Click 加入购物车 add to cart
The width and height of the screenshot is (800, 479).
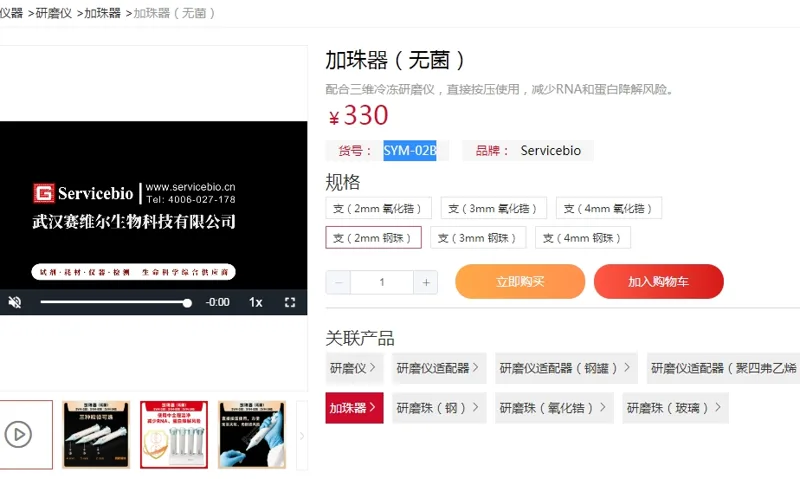tap(659, 282)
